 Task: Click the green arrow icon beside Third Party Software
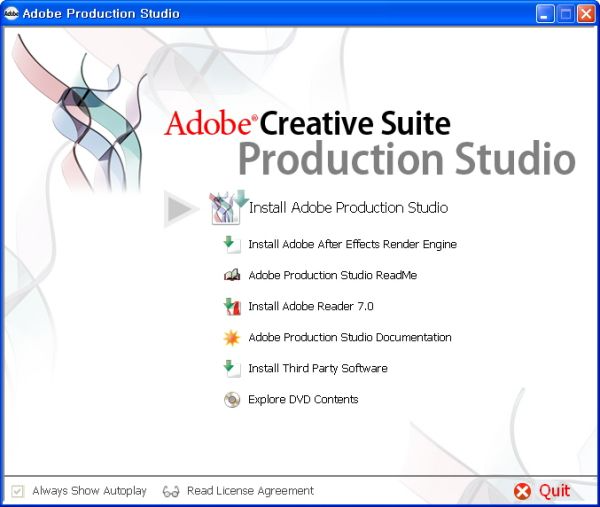(232, 368)
